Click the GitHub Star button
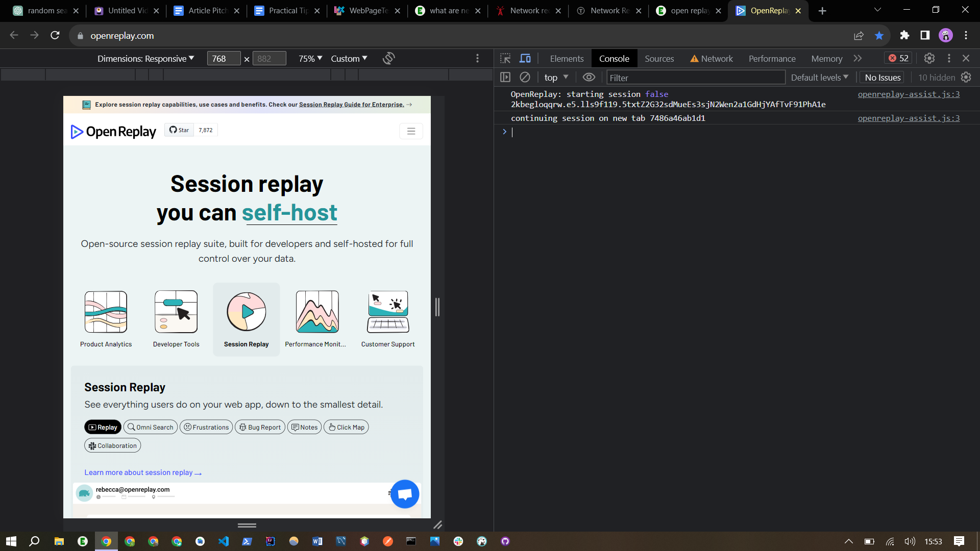The width and height of the screenshot is (980, 551). pos(179,130)
